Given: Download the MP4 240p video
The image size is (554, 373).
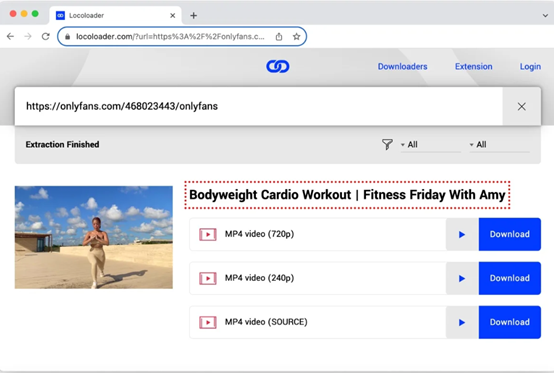Looking at the screenshot, I should 509,278.
